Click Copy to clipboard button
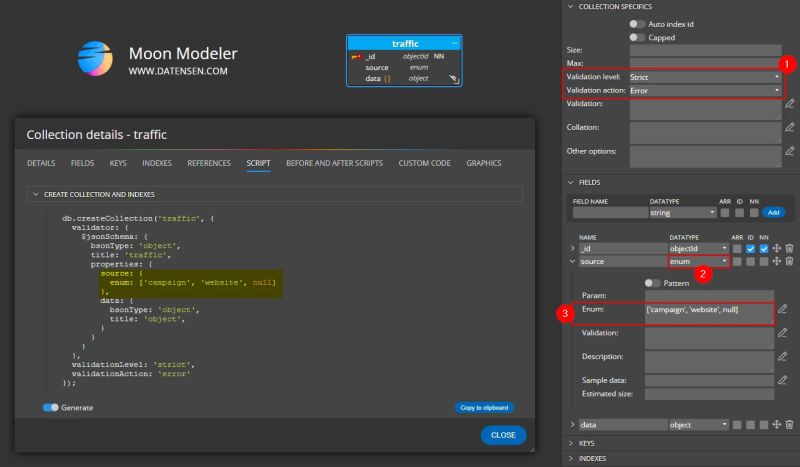The width and height of the screenshot is (800, 467). (484, 408)
